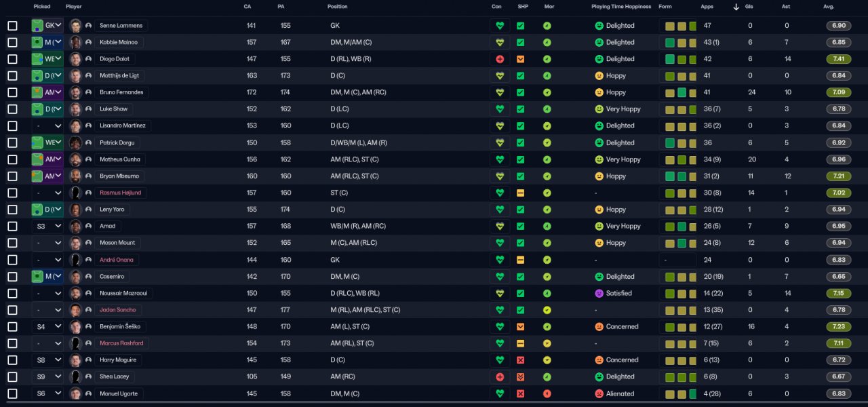
Task: Check the box for Jadon Sancho
Action: click(x=12, y=310)
